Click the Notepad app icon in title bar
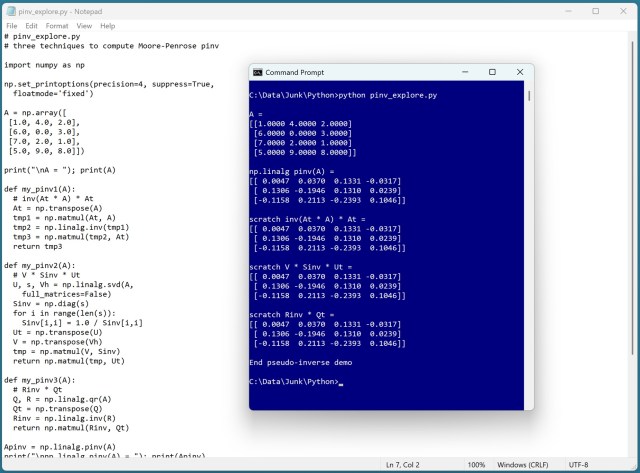 click(10, 10)
